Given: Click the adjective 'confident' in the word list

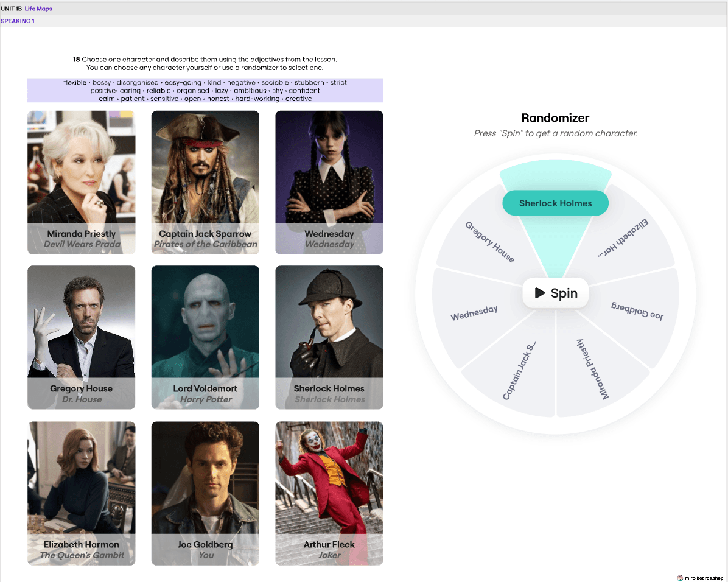Looking at the screenshot, I should tap(304, 91).
